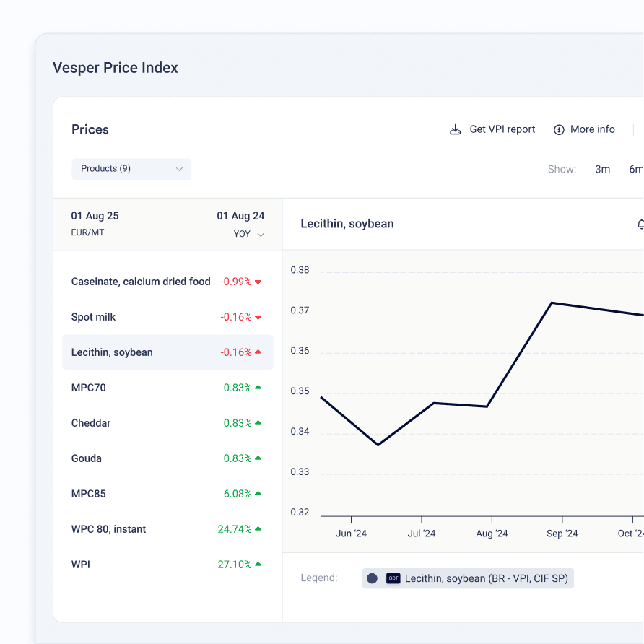The image size is (644, 644).
Task: Click the 6.08% change value
Action: [238, 494]
